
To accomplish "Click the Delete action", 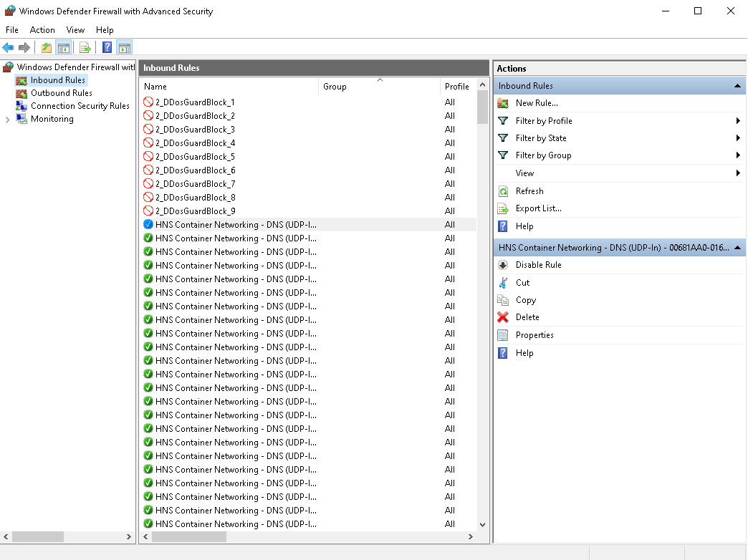I will (527, 317).
